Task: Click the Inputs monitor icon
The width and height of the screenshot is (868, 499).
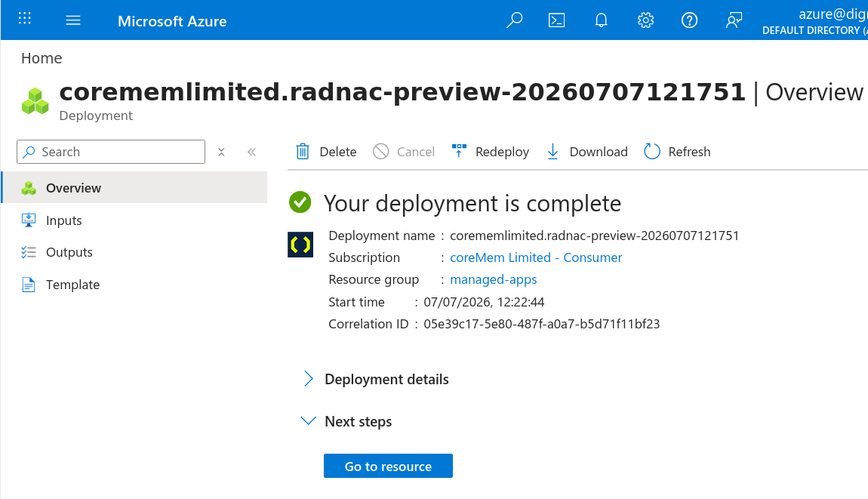Action: pyautogui.click(x=29, y=220)
